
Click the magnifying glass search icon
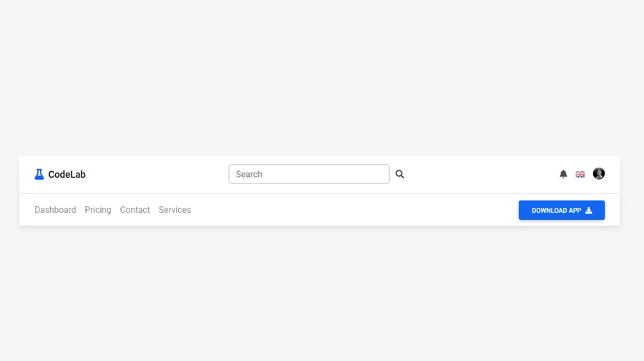[x=400, y=174]
